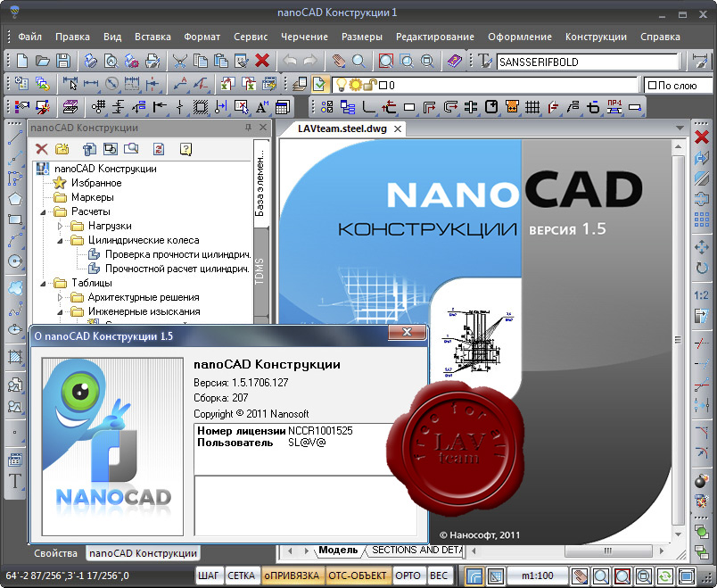Close the LAVteam.steel.dwg document tab
The width and height of the screenshot is (717, 588).
pyautogui.click(x=398, y=129)
